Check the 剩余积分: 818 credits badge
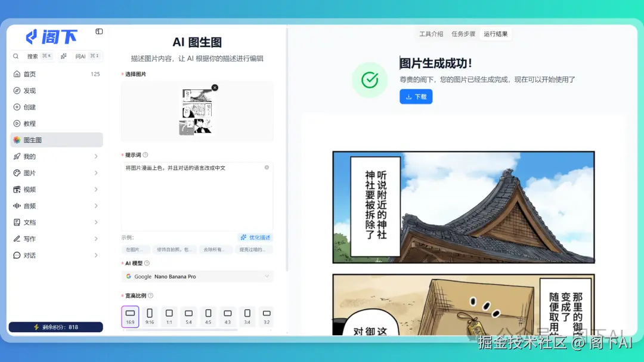644x362 pixels. coord(55,327)
